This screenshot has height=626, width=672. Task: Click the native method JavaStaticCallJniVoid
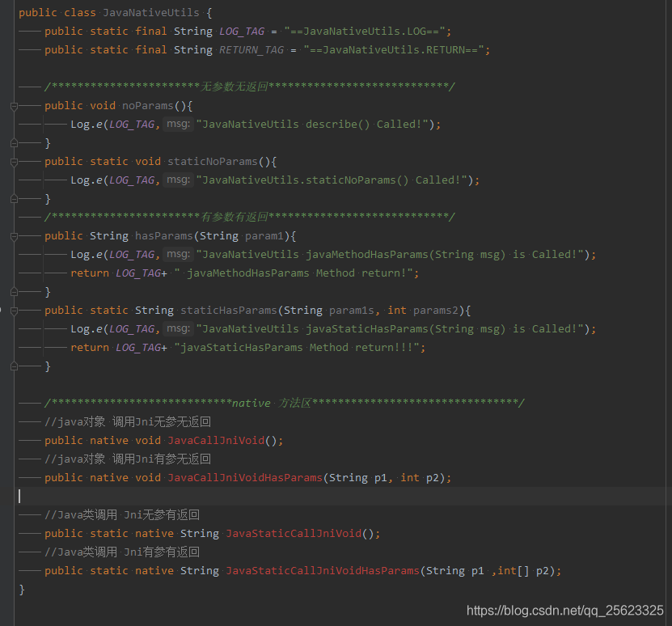294,533
